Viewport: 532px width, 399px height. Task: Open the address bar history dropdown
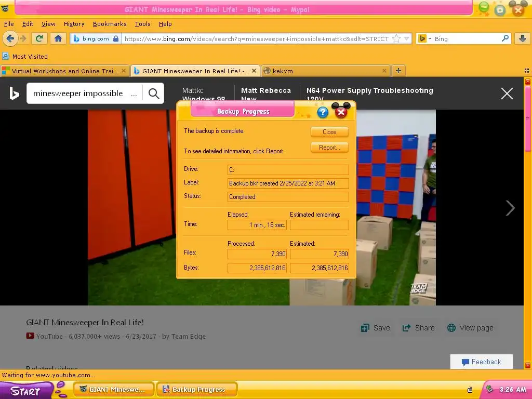coord(406,38)
